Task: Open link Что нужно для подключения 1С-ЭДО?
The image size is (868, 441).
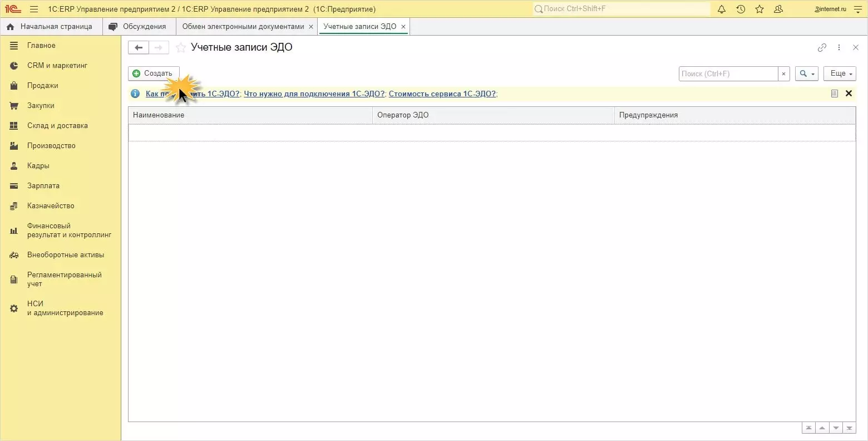Action: [314, 94]
